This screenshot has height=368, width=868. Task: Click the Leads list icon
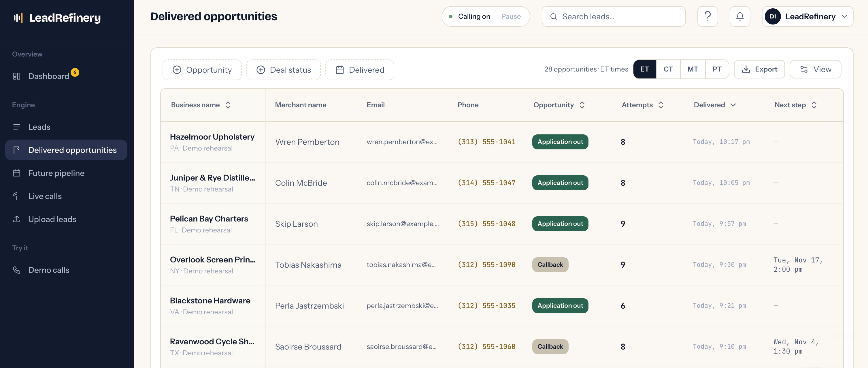point(16,127)
